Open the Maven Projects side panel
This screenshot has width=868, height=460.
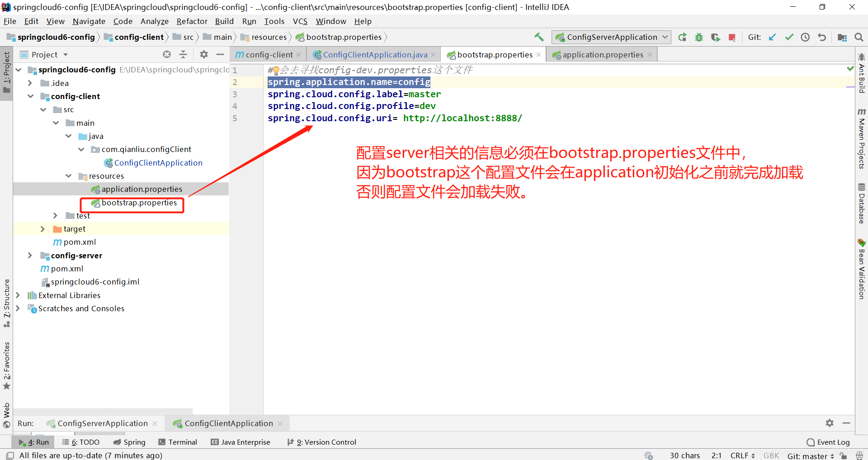point(862,139)
